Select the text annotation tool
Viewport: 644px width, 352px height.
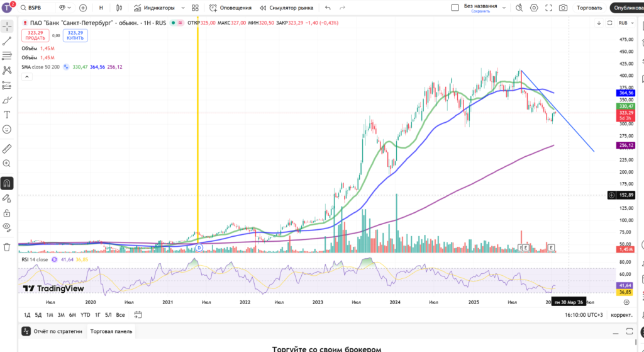7,115
